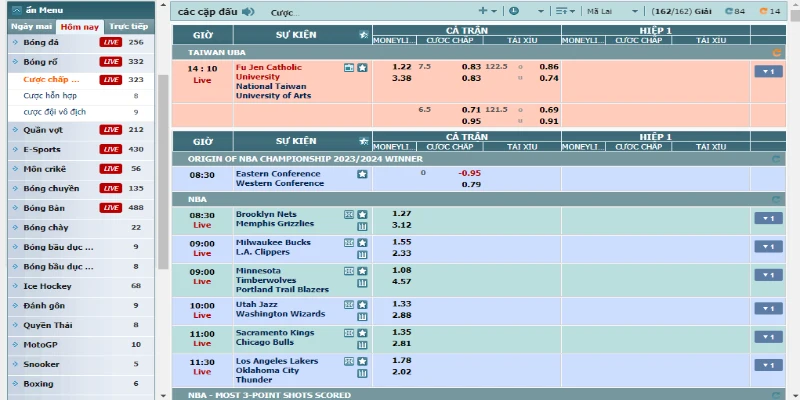Screen dimensions: 800x400
Task: Open statistics icon for Minnesota Timberwolves match
Action: tap(362, 283)
